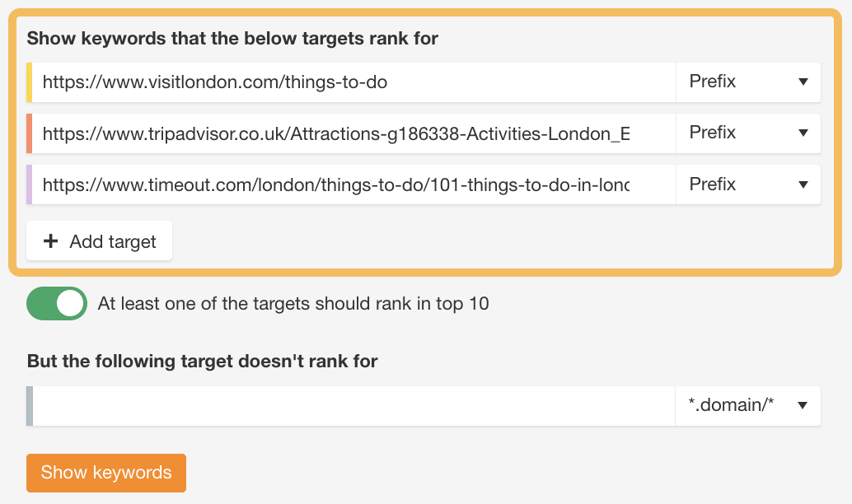Click the orange color marker of the tripadvisor target

(30, 133)
